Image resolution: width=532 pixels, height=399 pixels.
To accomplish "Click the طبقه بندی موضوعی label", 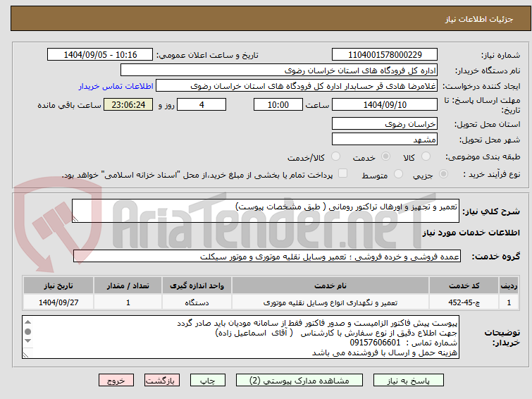I will [x=483, y=156].
